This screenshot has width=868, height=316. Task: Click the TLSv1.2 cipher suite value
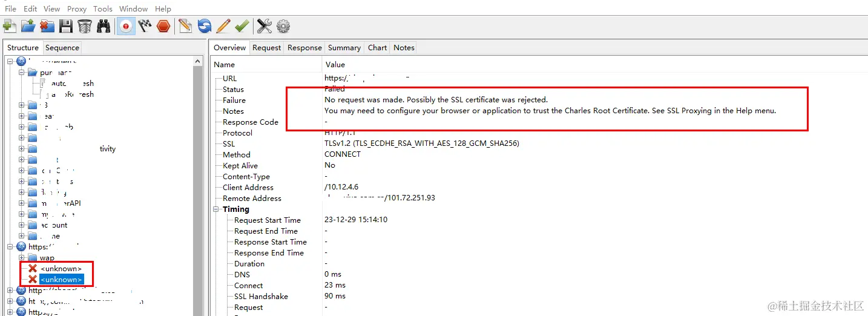click(x=422, y=143)
